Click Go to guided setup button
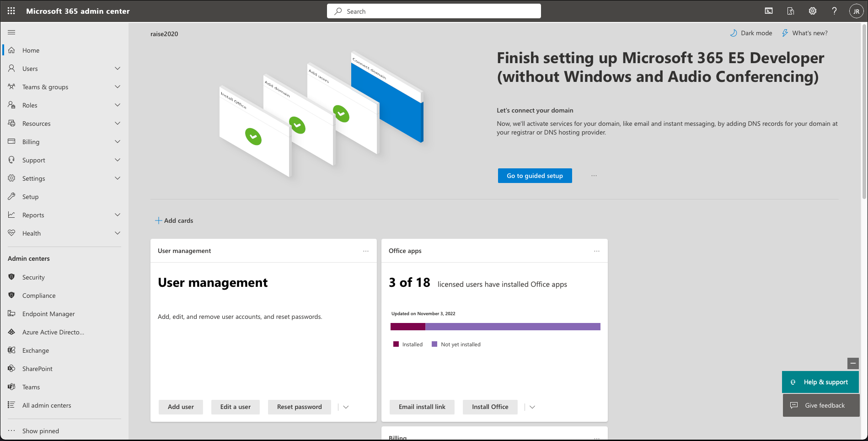868x441 pixels. coord(535,176)
